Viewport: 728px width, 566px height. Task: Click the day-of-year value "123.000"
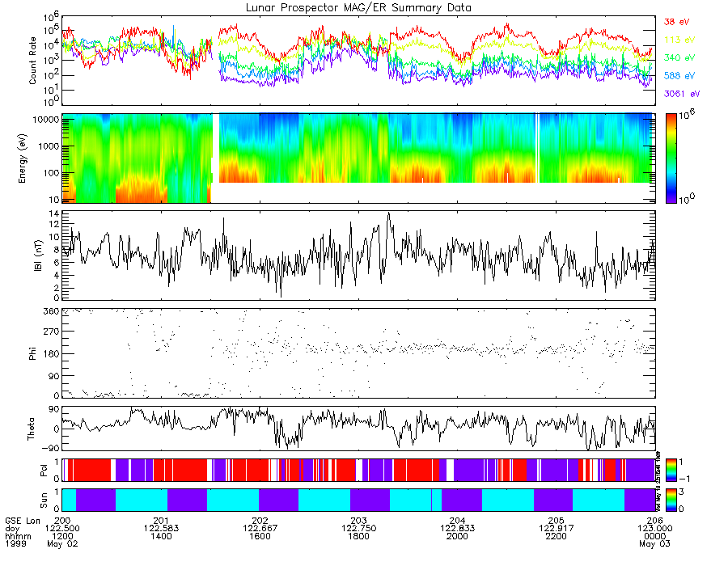click(x=654, y=529)
